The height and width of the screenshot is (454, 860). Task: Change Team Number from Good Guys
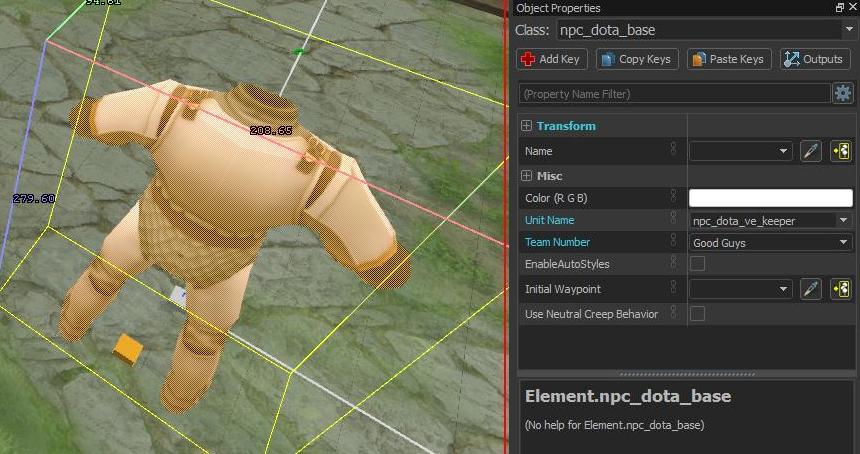point(770,242)
